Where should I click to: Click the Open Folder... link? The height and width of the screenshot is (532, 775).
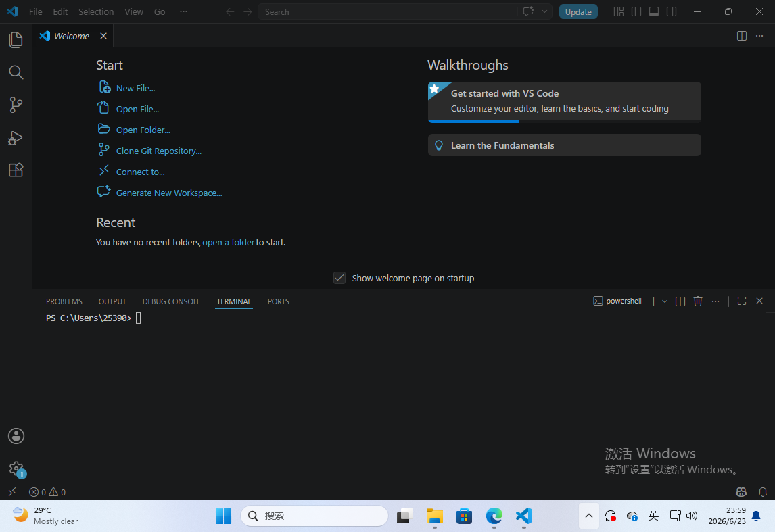143,130
